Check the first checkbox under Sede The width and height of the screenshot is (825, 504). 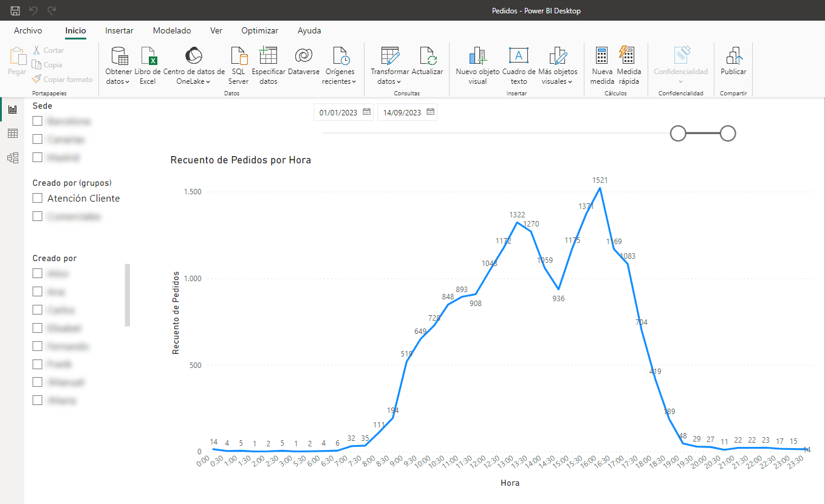[x=38, y=121]
